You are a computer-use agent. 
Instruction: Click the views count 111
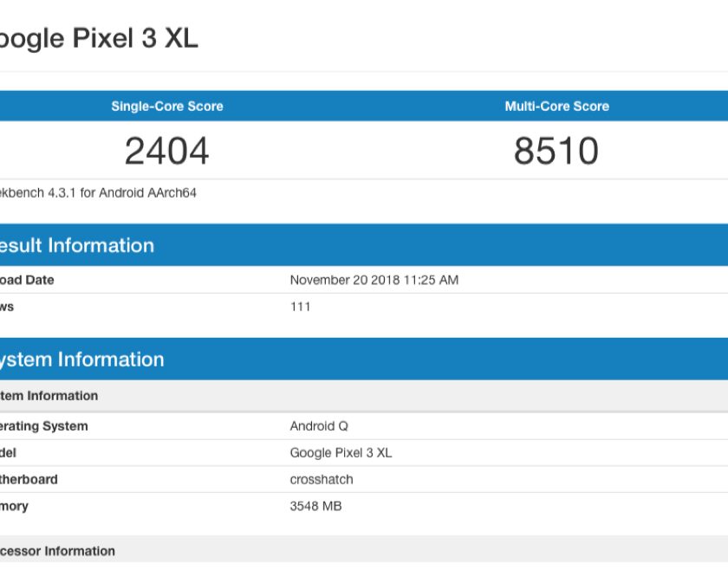point(300,307)
